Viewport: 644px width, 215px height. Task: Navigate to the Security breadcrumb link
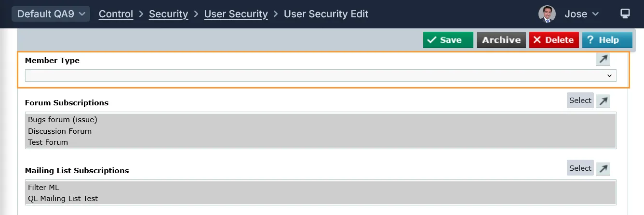(168, 14)
